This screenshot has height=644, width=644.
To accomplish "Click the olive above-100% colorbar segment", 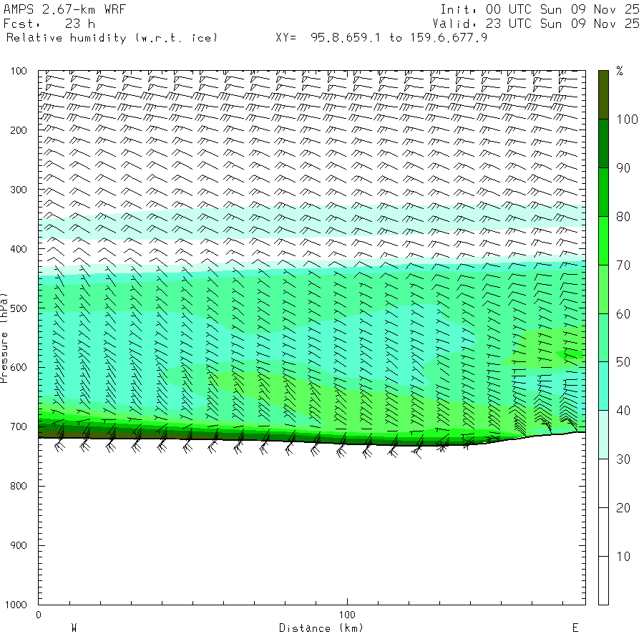I will point(603,95).
